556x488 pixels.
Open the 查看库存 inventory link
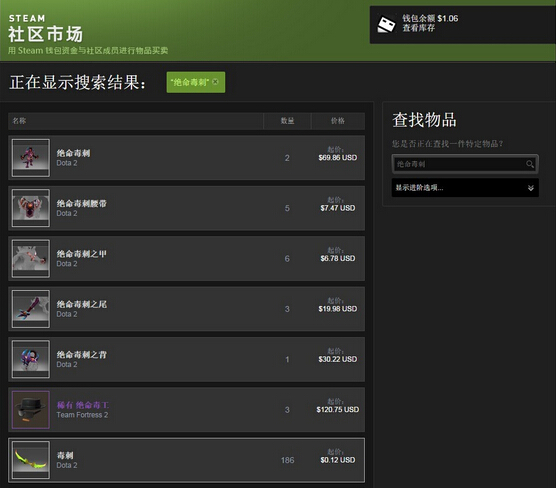tap(418, 28)
